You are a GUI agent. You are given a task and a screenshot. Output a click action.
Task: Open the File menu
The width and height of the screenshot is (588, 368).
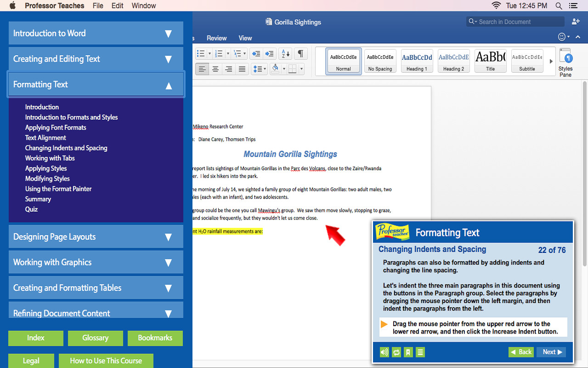pos(98,6)
